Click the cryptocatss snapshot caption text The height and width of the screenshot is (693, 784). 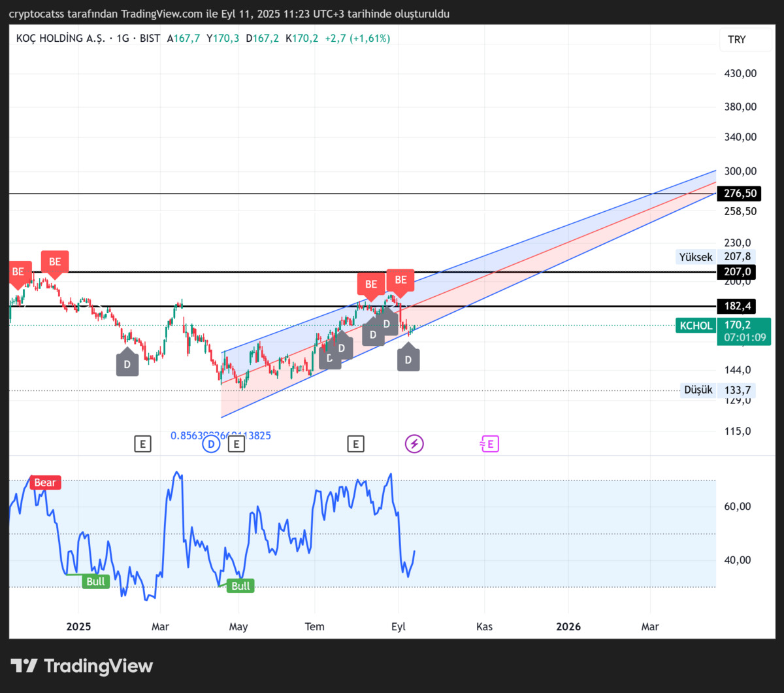coord(229,14)
